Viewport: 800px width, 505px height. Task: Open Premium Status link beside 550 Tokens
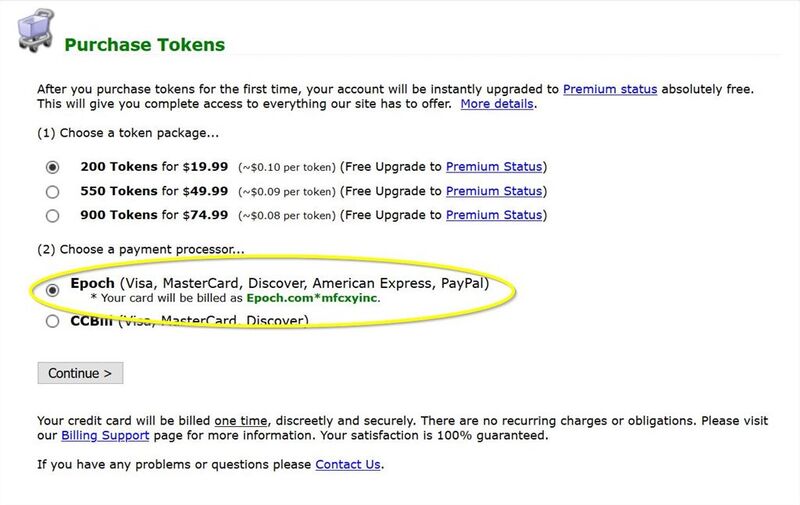click(x=494, y=191)
